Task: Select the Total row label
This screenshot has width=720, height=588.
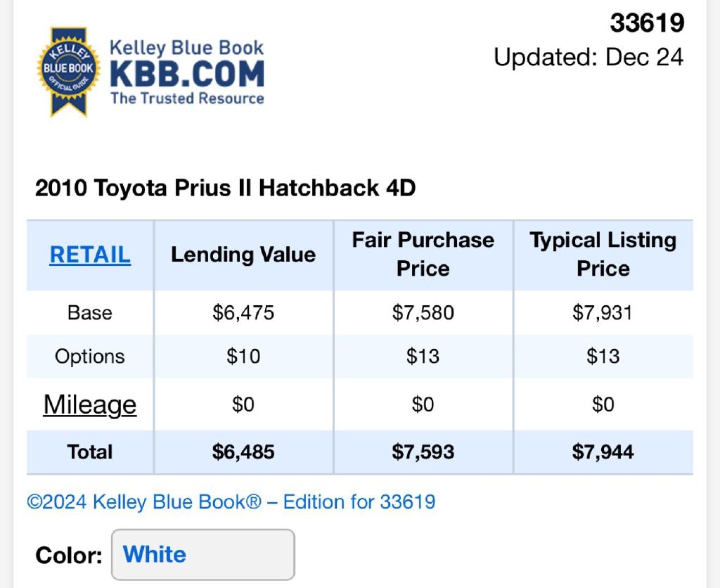Action: 90,452
